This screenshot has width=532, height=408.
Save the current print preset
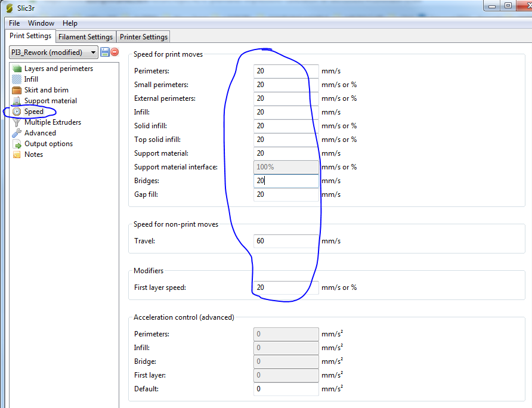(105, 52)
